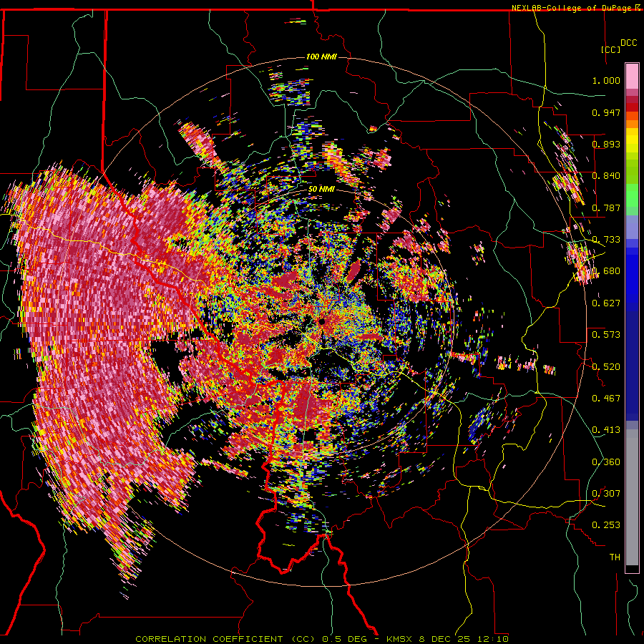Select the 0.947 legend value
Viewport: 644px width, 644px height.
606,112
